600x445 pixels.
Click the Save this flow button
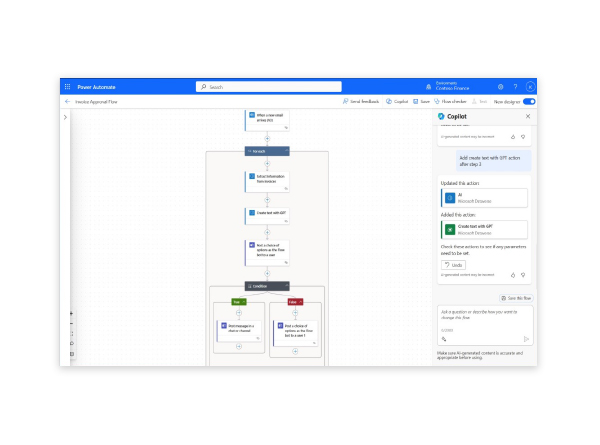point(515,298)
